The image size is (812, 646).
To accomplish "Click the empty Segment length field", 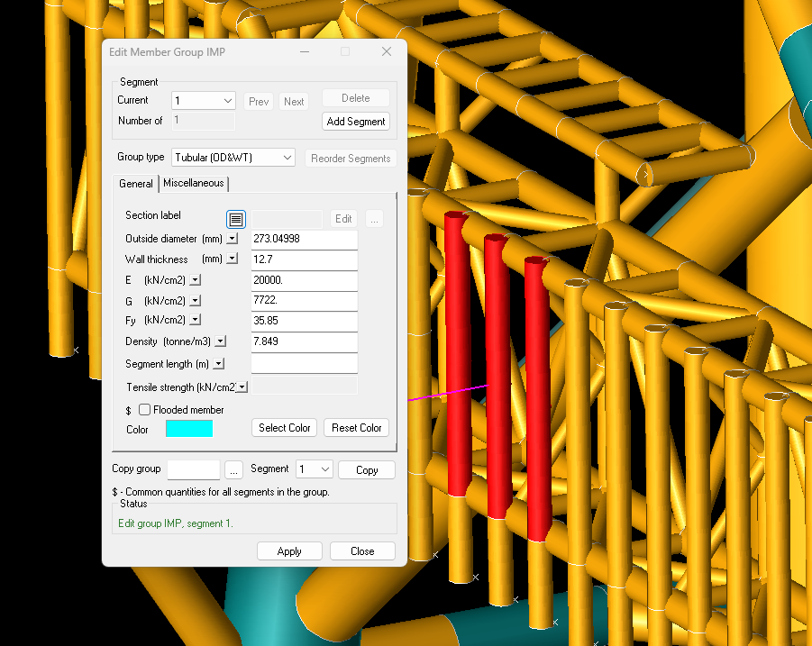I will coord(305,363).
